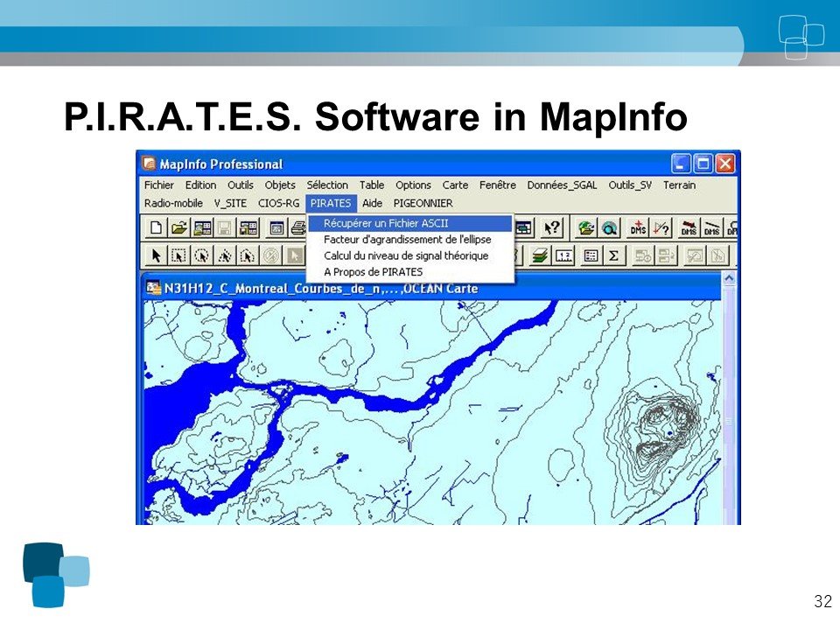
Task: Click the DMS icon with black line
Action: tap(711, 228)
